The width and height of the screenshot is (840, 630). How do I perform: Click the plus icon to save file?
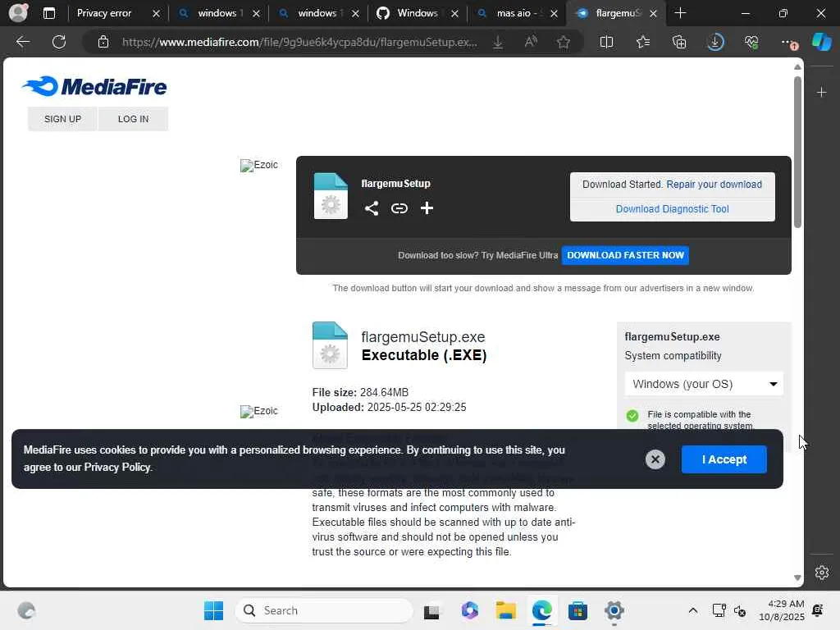[427, 208]
